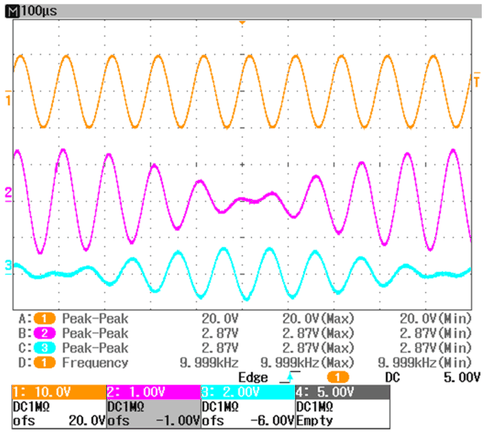Click channel 2 offset -1.00V value
Screen dimensions: 485x433
tap(178, 421)
